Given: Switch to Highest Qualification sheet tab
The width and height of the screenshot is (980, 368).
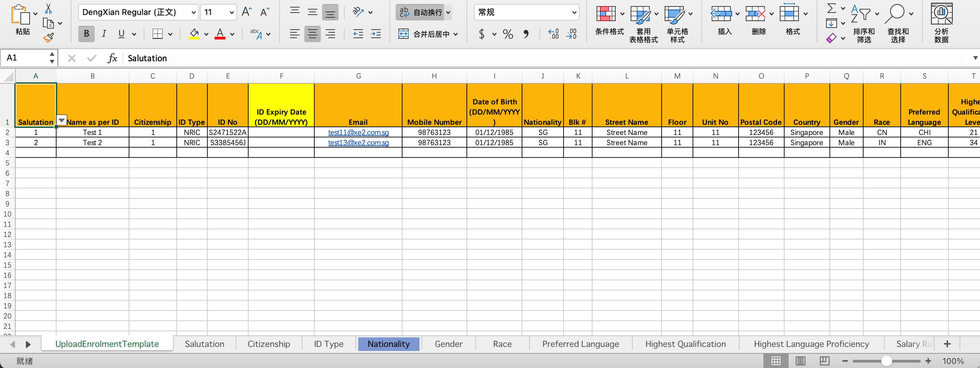Looking at the screenshot, I should tap(685, 344).
